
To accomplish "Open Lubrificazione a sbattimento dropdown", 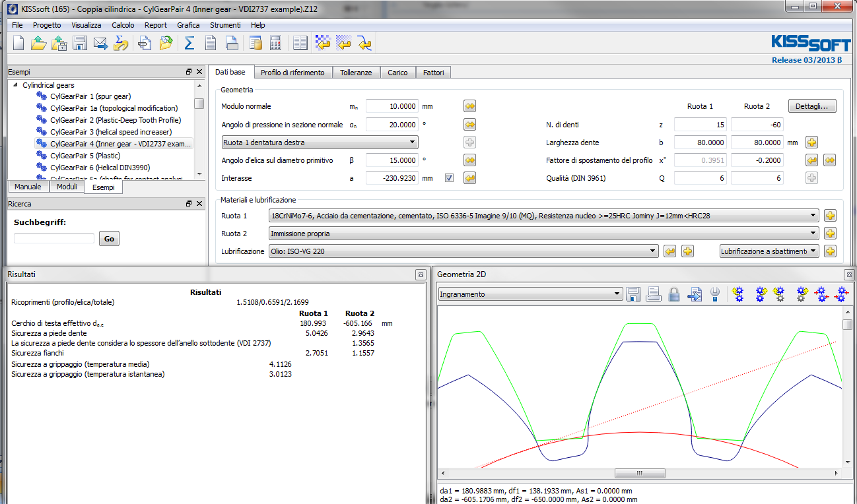I will click(769, 251).
